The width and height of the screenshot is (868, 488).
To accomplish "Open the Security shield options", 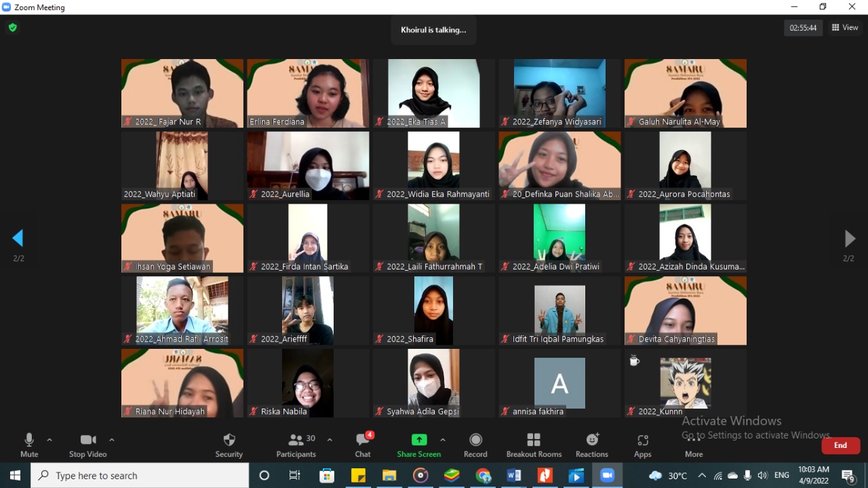I will coord(229,445).
